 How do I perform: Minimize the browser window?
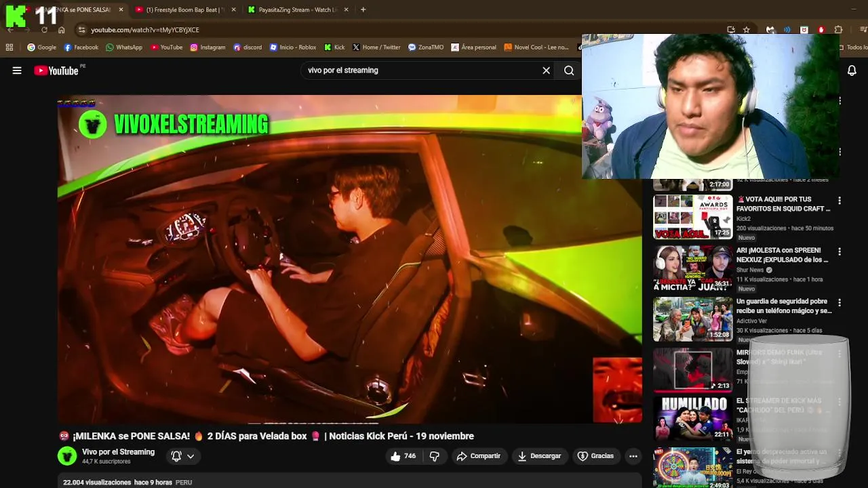pos(853,9)
